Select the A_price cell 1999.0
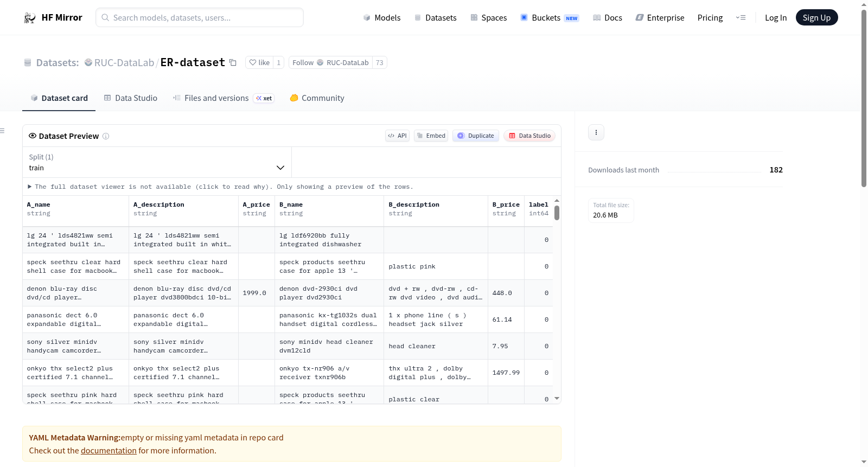The height and width of the screenshot is (467, 868). [x=257, y=293]
